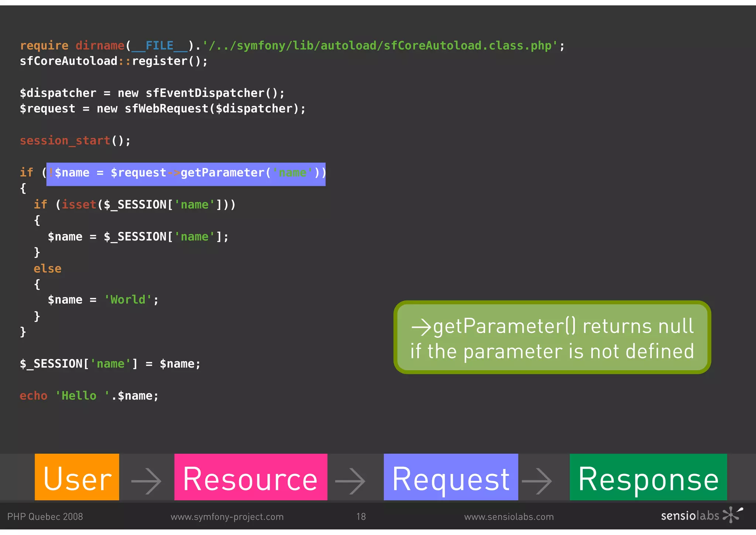
Task: Click the arrow between Resource and Request
Action: point(350,481)
